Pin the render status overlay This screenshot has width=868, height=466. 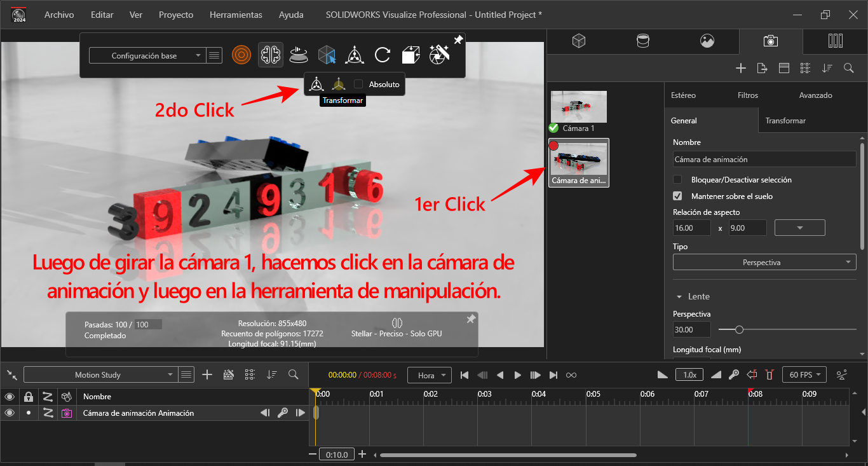click(471, 319)
